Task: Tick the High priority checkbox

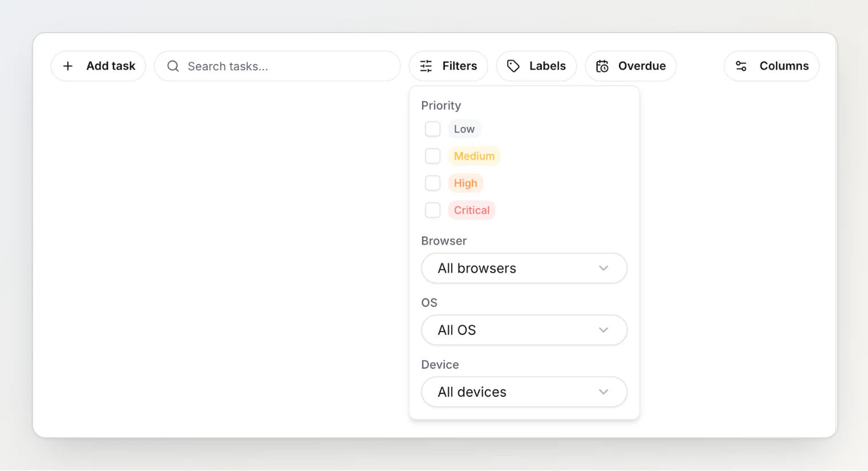Action: point(433,183)
